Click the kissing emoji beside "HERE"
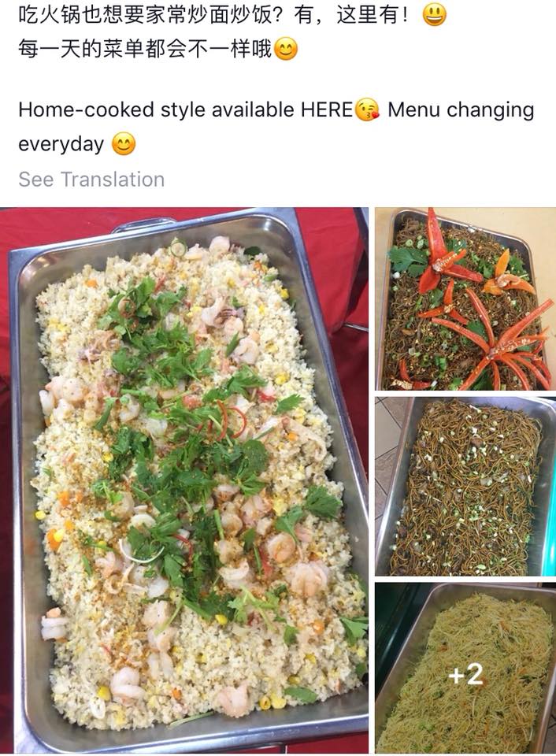The height and width of the screenshot is (756, 556). pos(367,109)
